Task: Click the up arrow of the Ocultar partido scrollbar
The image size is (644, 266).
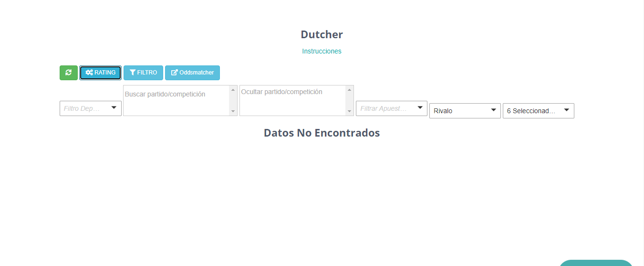Action: click(350, 90)
